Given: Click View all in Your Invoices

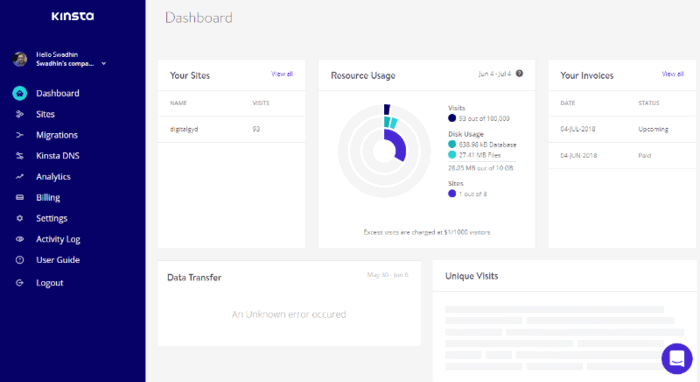Looking at the screenshot, I should pos(673,74).
